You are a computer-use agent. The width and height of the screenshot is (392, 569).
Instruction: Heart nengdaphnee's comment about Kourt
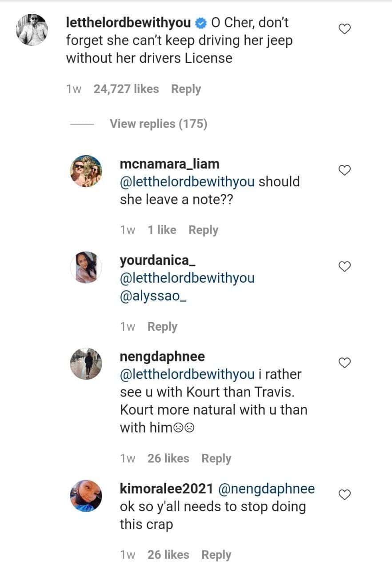coord(345,363)
